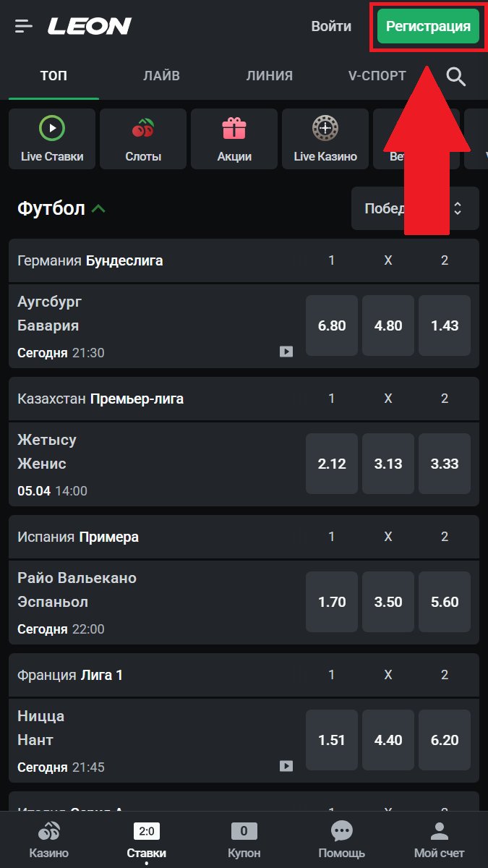The image size is (488, 868).
Task: Open Слоты shortcut with cherries icon
Action: (x=143, y=139)
